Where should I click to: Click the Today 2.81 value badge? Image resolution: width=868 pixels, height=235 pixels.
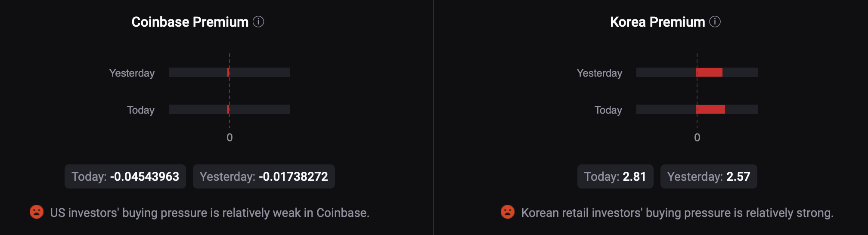(x=615, y=176)
